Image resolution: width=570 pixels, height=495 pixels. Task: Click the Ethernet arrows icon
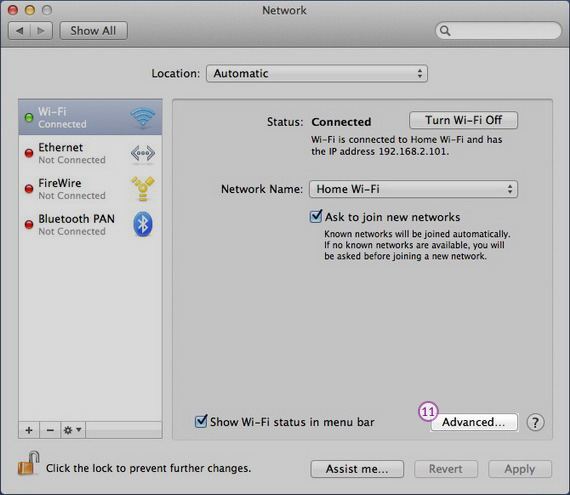tap(142, 153)
